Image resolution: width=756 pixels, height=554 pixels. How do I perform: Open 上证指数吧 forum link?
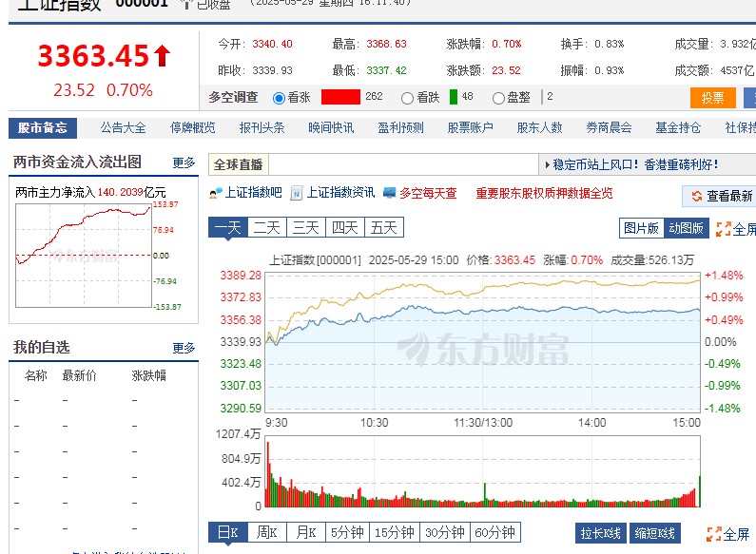254,193
